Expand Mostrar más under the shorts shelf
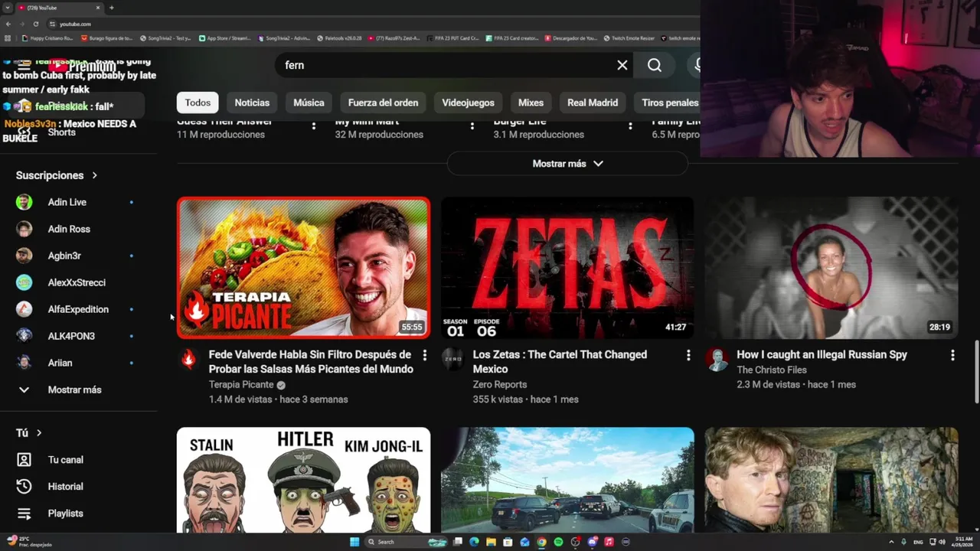The width and height of the screenshot is (980, 551). [567, 164]
